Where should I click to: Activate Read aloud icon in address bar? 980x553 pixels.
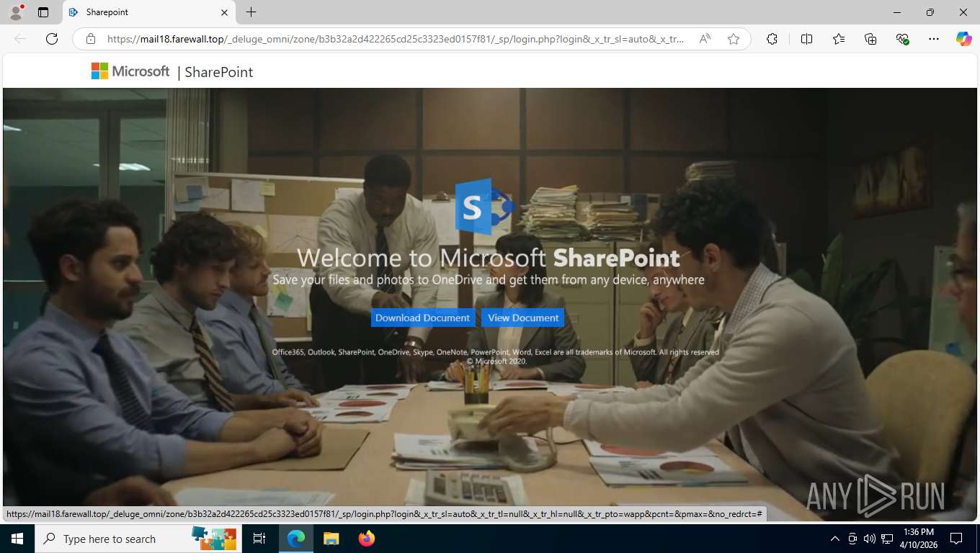coord(705,39)
